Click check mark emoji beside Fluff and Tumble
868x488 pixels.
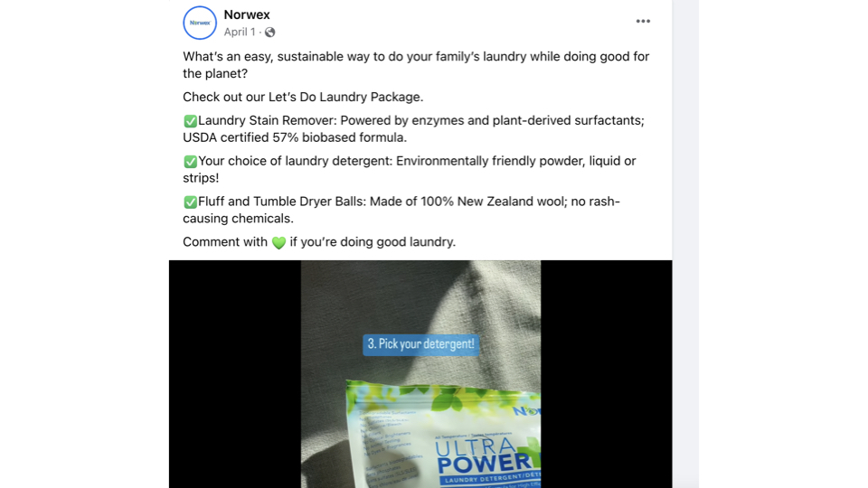pos(191,202)
